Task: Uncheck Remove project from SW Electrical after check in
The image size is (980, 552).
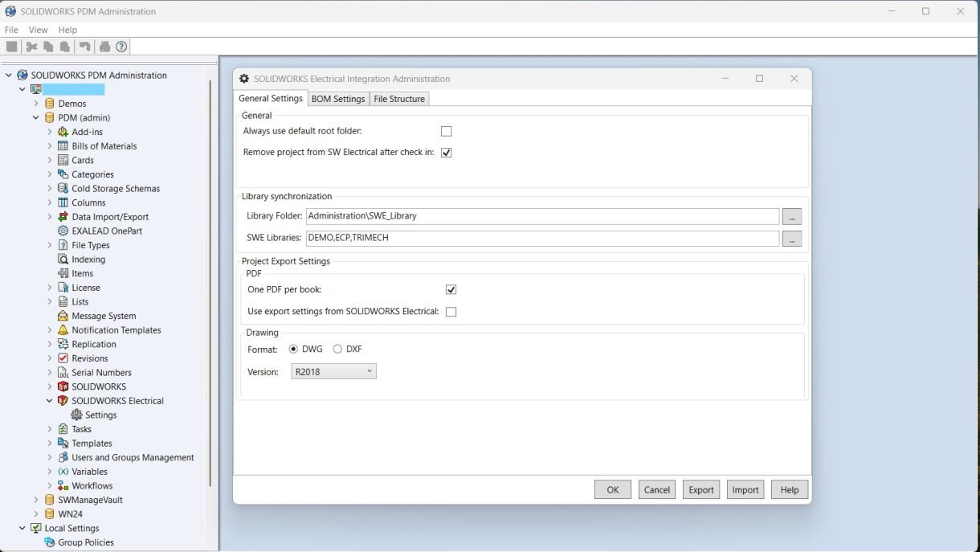Action: [x=447, y=152]
